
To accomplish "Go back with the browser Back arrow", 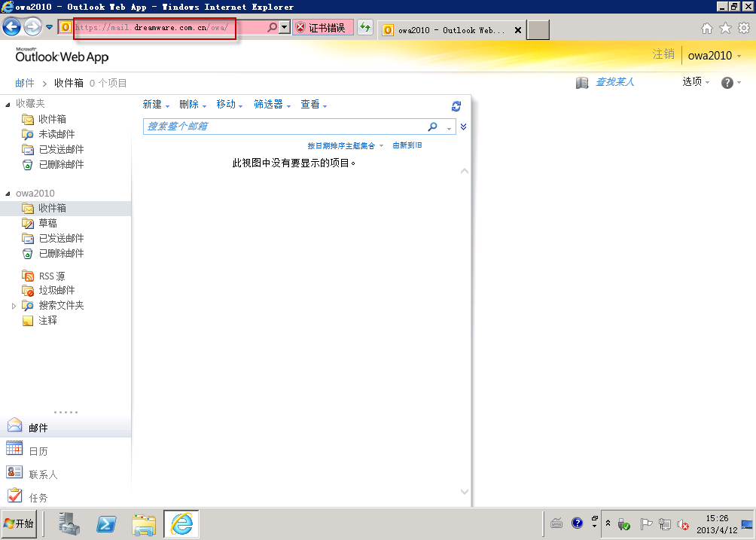I will 11,27.
